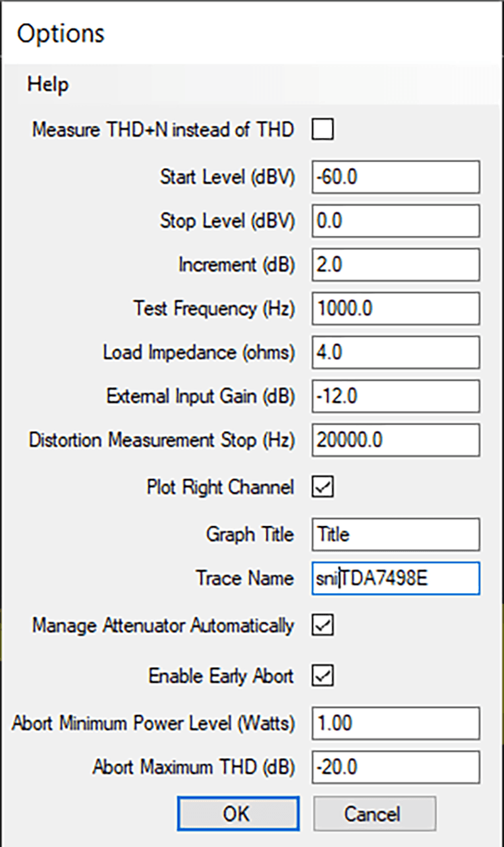The width and height of the screenshot is (504, 847).
Task: Disable the Enable Early Abort checkbox
Action: point(323,676)
